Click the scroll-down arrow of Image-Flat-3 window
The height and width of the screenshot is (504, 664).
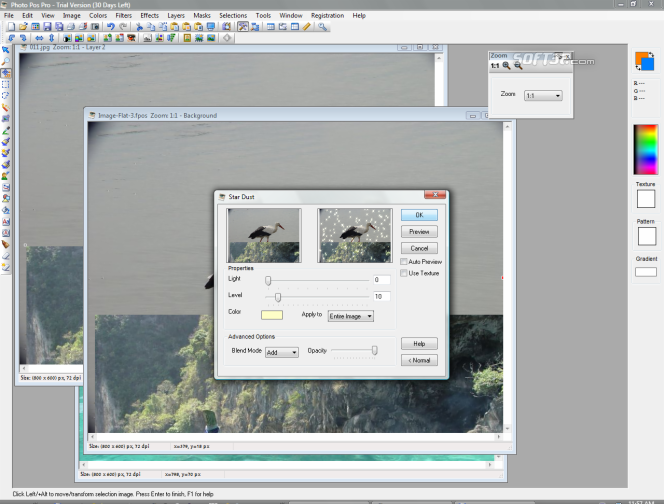pos(507,429)
